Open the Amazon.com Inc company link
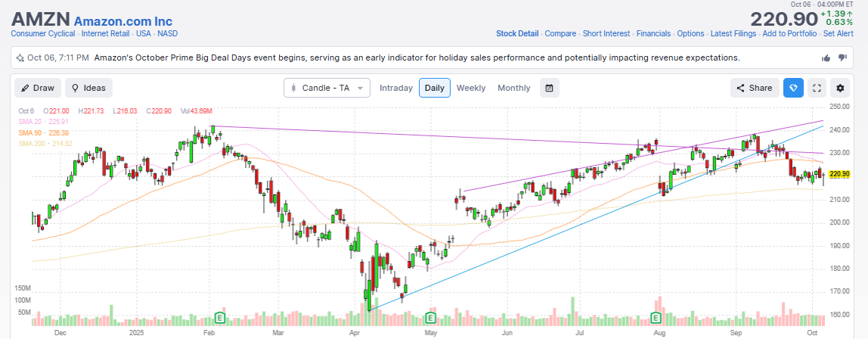This screenshot has height=339, width=868. point(123,21)
